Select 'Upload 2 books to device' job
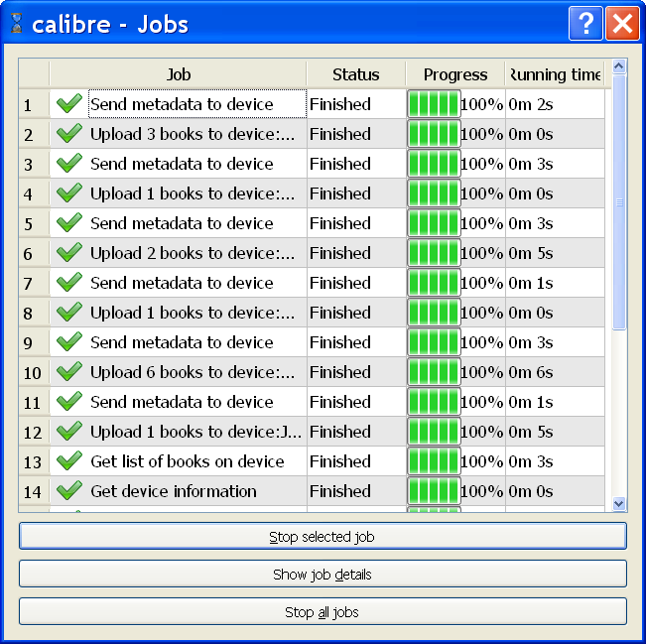Viewport: 646px width, 644px height. [193, 253]
